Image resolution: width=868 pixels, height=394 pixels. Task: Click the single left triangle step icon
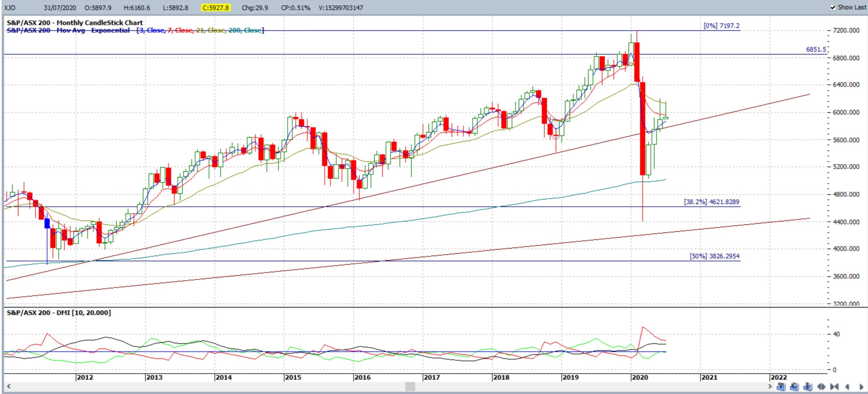847,386
